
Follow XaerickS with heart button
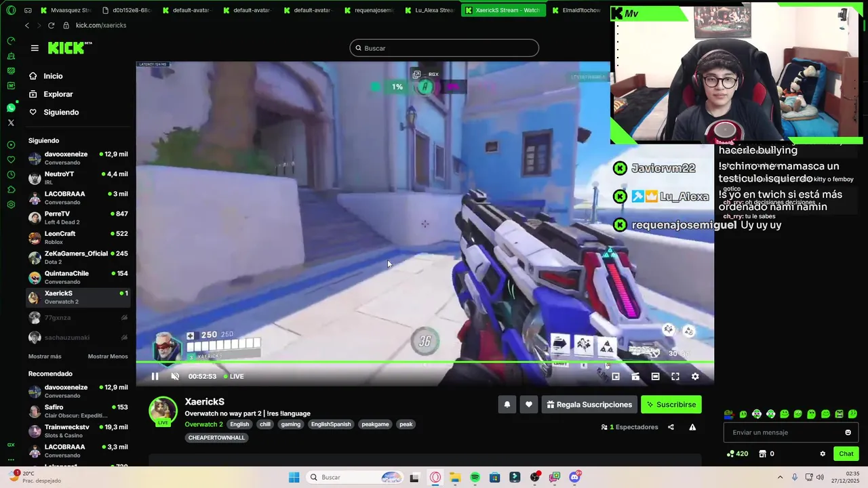click(529, 405)
